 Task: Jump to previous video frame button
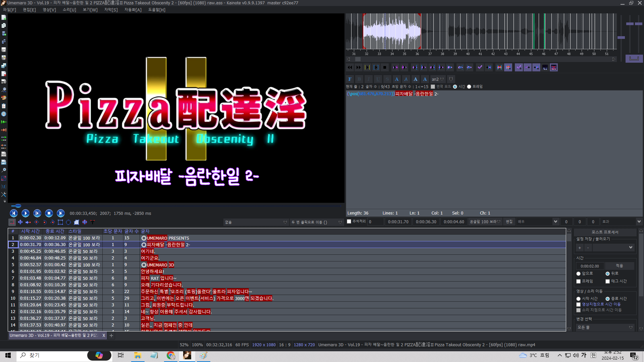coord(14,213)
